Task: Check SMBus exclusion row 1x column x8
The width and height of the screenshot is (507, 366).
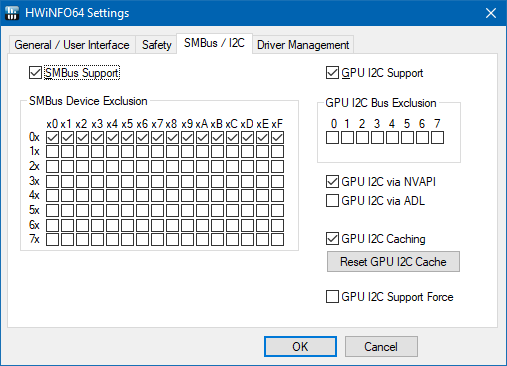Action: coord(172,152)
